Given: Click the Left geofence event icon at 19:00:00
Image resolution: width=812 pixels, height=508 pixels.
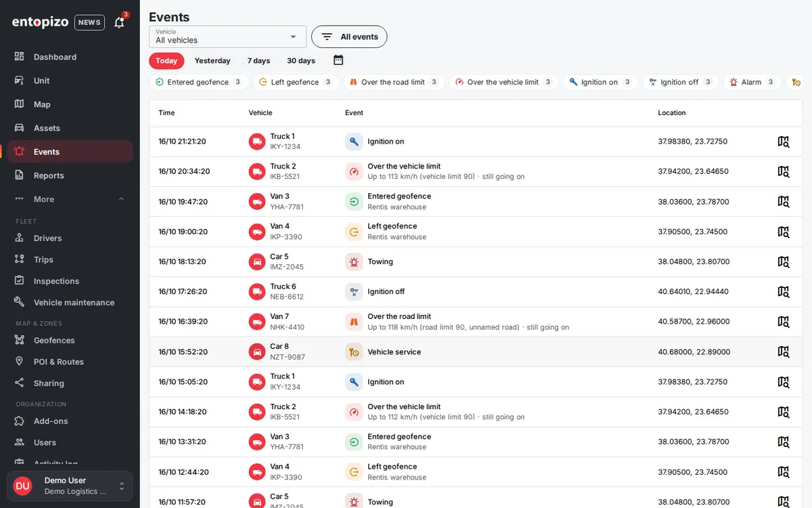Looking at the screenshot, I should click(x=354, y=232).
